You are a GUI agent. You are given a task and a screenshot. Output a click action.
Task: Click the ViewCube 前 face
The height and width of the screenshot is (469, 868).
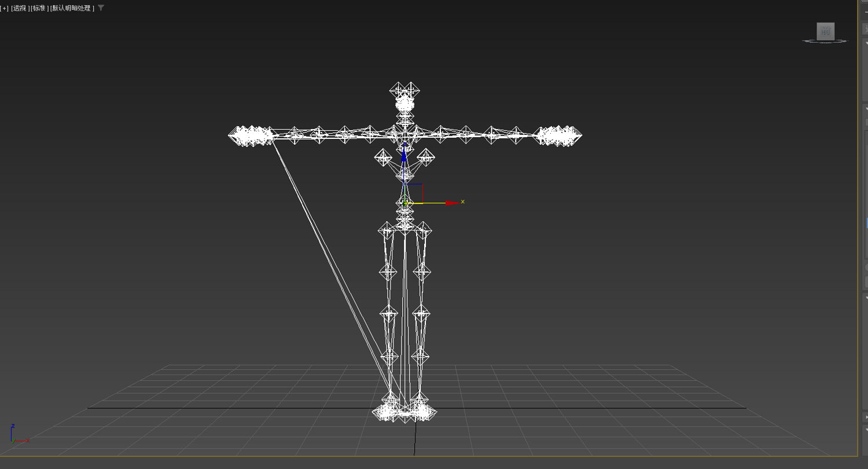pyautogui.click(x=825, y=31)
